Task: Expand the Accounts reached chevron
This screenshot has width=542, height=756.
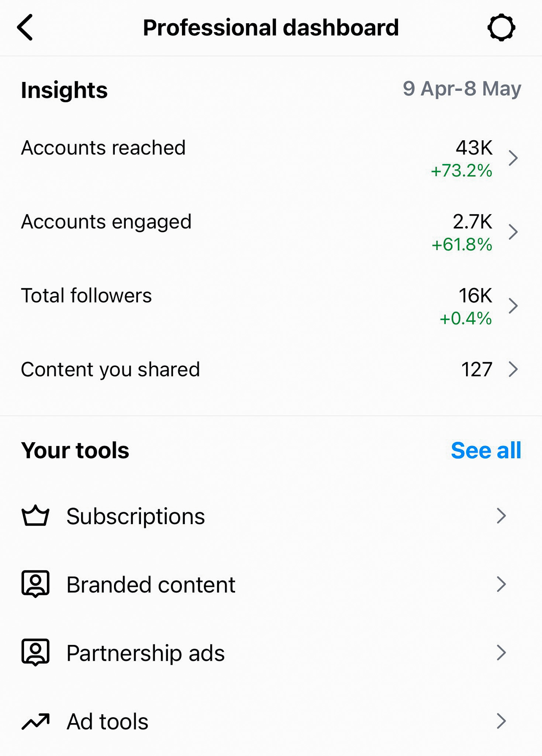Action: pyautogui.click(x=513, y=158)
